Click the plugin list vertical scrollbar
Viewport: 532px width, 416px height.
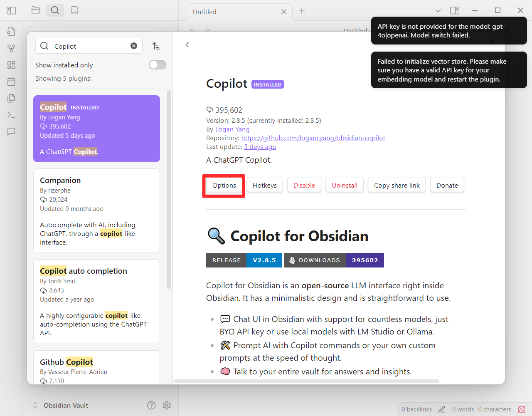169,189
